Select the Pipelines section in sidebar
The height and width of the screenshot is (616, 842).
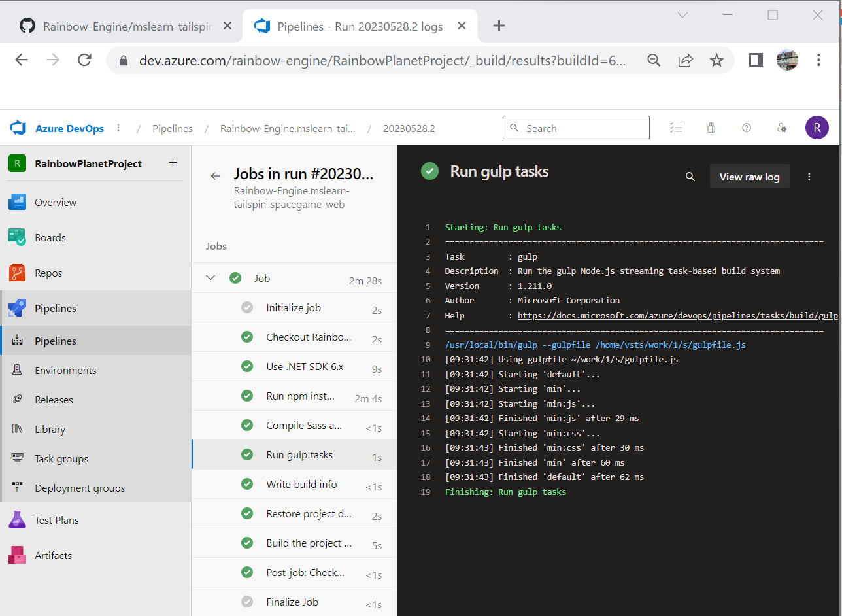point(95,309)
